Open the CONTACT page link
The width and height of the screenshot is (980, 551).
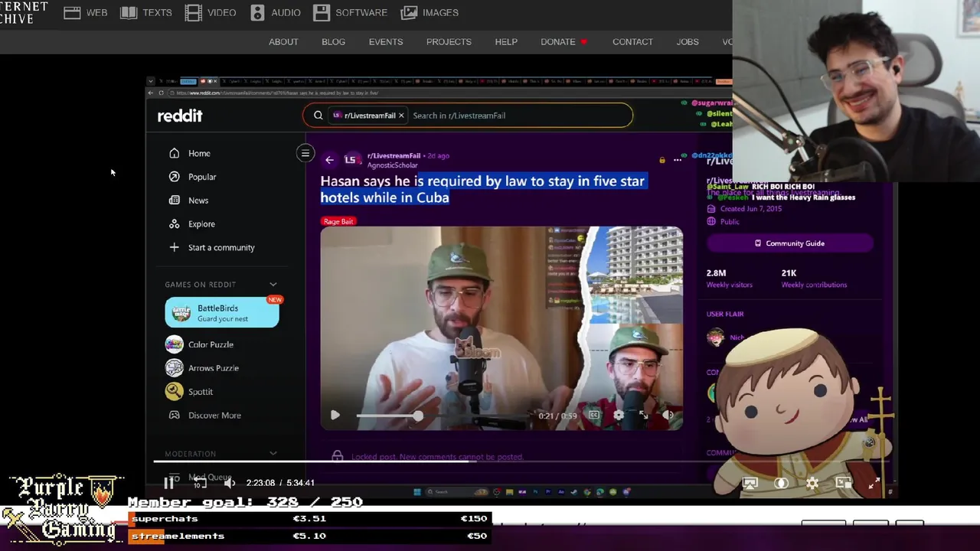632,41
